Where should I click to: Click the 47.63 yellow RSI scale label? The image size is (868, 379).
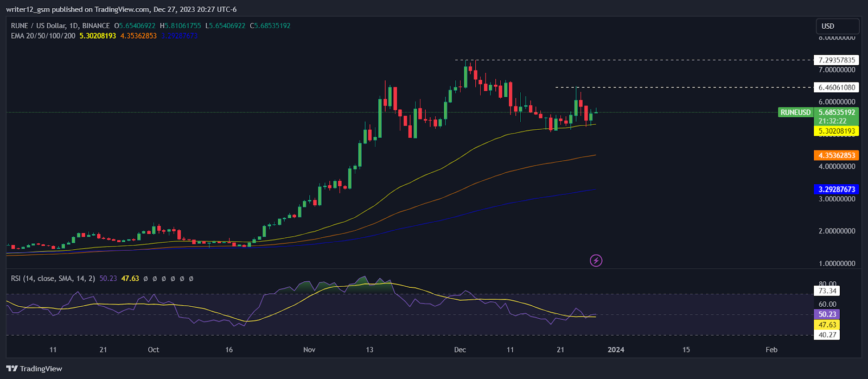tap(827, 325)
